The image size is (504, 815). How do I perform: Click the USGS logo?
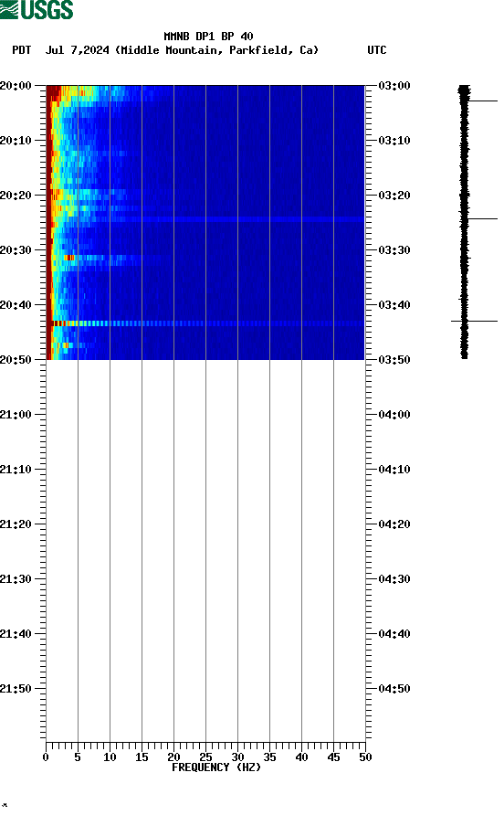37,9
